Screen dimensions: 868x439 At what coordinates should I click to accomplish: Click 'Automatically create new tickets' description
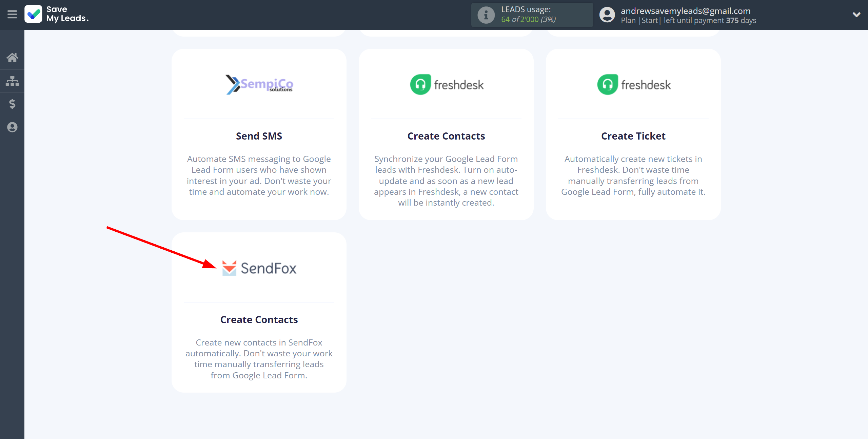tap(633, 175)
